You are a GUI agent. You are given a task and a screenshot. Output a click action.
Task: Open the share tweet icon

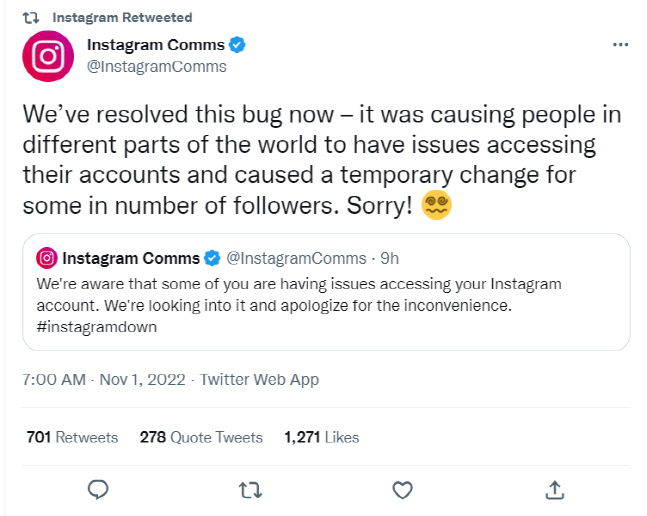(x=555, y=490)
